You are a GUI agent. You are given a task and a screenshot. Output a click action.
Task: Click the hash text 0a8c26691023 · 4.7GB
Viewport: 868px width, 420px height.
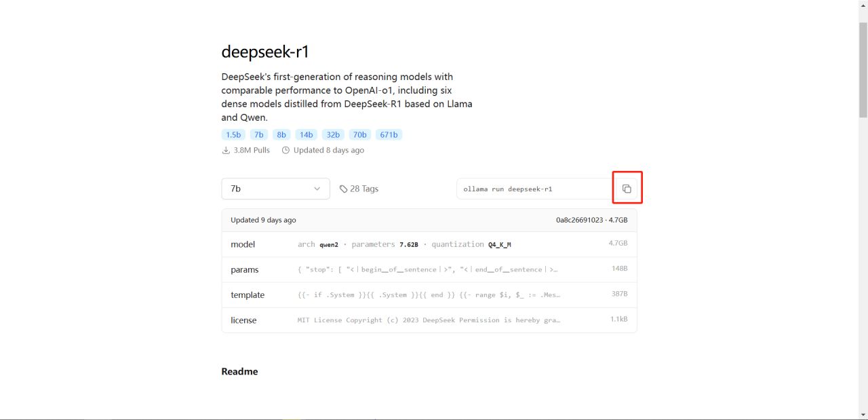(591, 220)
